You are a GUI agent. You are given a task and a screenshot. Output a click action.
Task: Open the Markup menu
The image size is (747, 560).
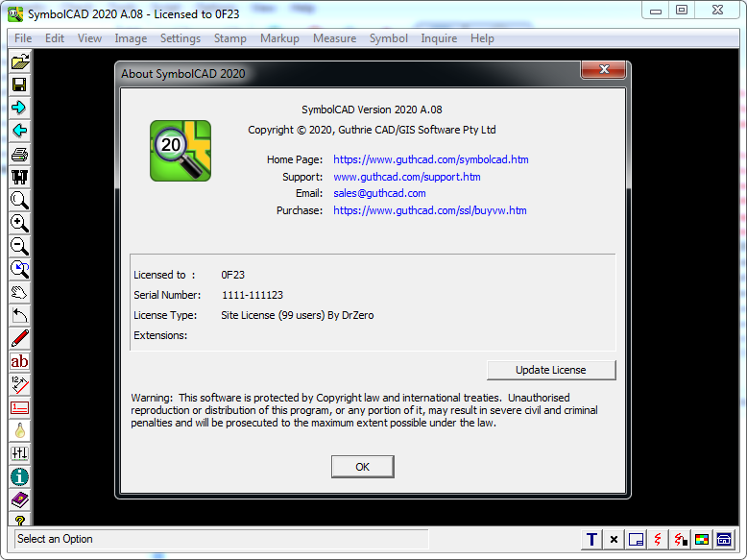pos(279,38)
